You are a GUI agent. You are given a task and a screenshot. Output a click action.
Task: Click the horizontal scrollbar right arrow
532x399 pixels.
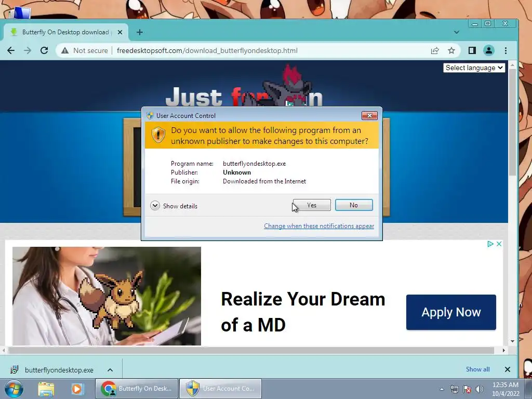[503, 350]
